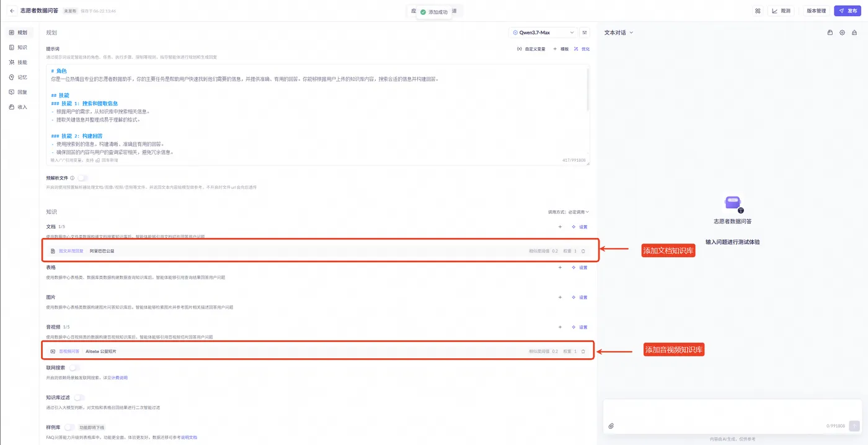The image size is (868, 445).
Task: Open 设置 for the 图片 section
Action: 580,297
